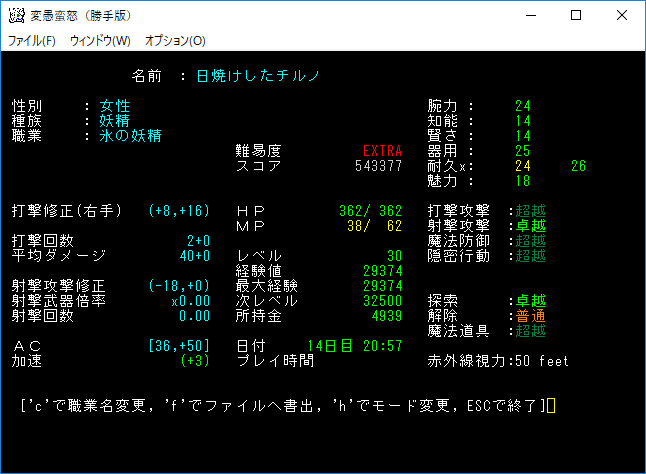Click the score value 543377
The width and height of the screenshot is (646, 474).
tap(378, 166)
